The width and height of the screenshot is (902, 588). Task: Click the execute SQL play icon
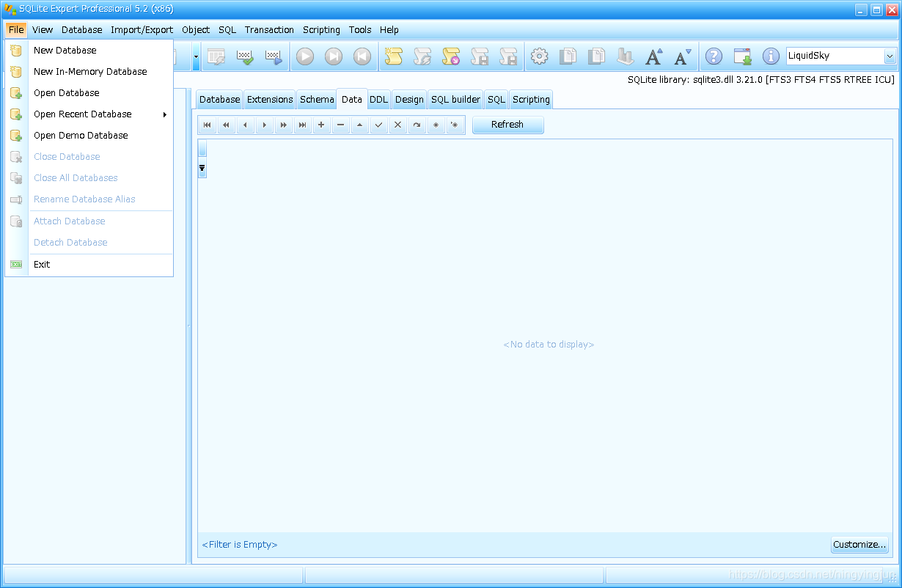point(305,56)
